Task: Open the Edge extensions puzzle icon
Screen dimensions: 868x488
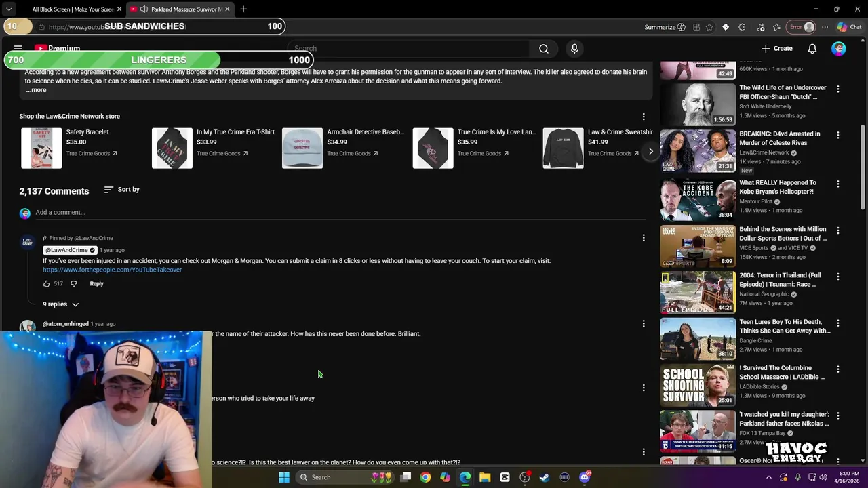Action: pos(742,27)
